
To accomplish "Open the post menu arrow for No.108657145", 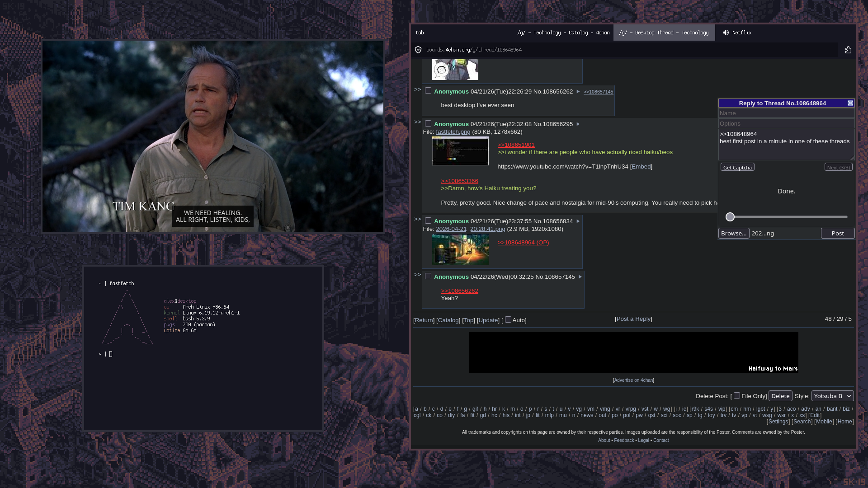I will pyautogui.click(x=580, y=277).
